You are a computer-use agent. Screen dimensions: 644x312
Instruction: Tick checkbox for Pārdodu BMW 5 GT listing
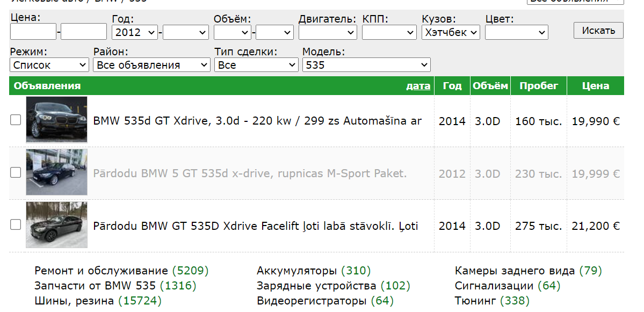click(16, 172)
